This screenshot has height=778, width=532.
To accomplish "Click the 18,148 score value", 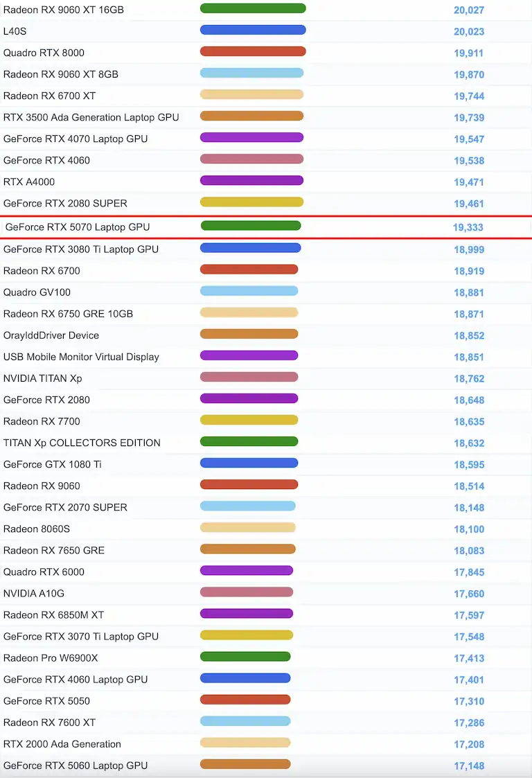I will tap(469, 508).
